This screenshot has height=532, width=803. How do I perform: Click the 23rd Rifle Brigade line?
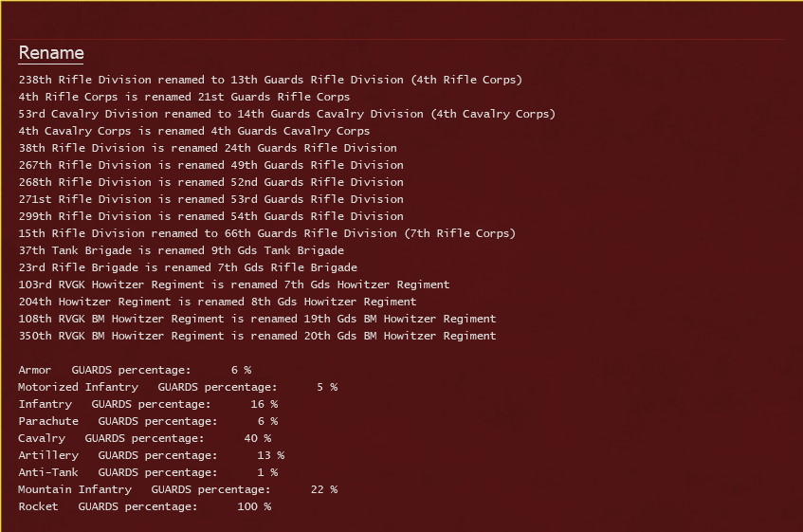pyautogui.click(x=187, y=267)
